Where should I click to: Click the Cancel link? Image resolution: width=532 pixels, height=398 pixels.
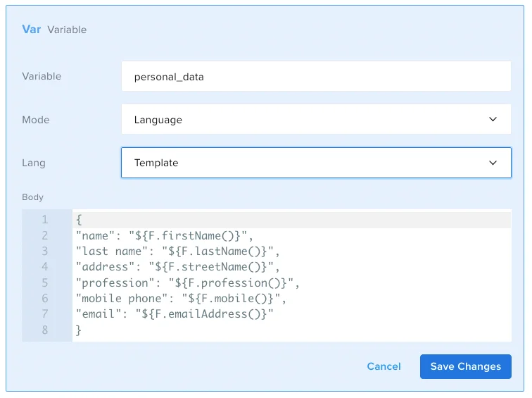click(384, 366)
